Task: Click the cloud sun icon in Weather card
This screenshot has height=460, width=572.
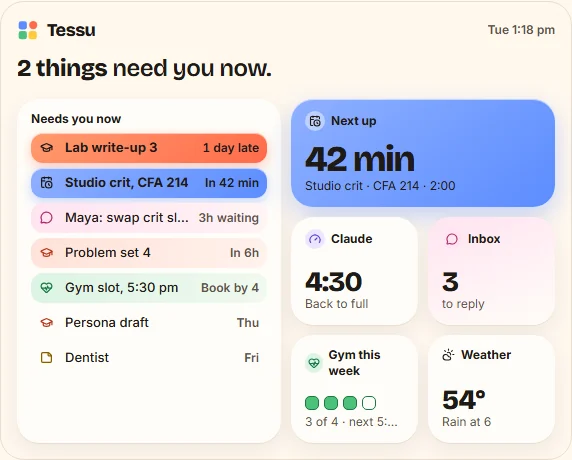Action: [448, 355]
